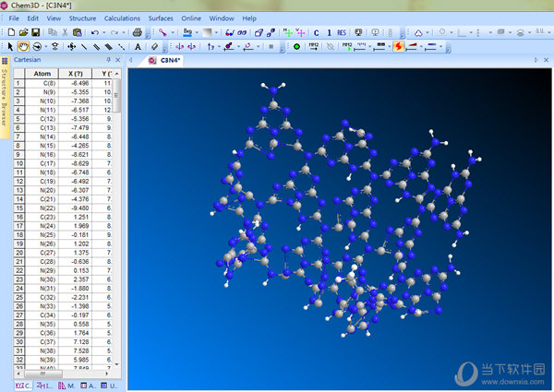This screenshot has width=554, height=392.
Task: Click the full screen monitor icon
Action: click(x=358, y=32)
